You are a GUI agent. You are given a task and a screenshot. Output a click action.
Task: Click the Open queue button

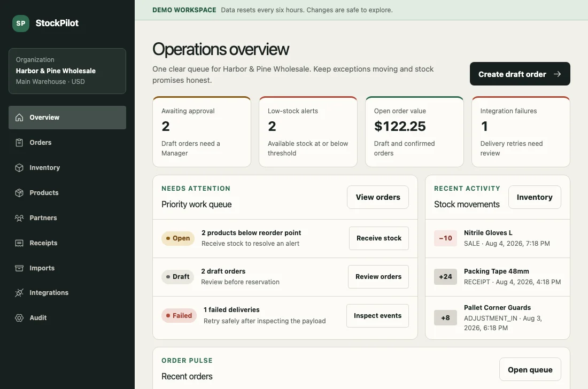coord(530,370)
